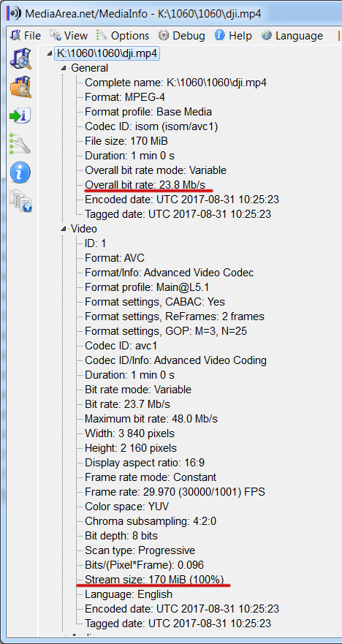Click the blue About info icon
The height and width of the screenshot is (644, 342).
pyautogui.click(x=20, y=172)
